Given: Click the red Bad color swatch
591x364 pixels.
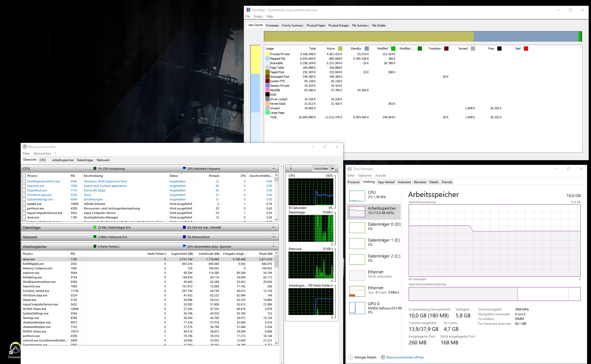Looking at the screenshot, I should point(526,49).
